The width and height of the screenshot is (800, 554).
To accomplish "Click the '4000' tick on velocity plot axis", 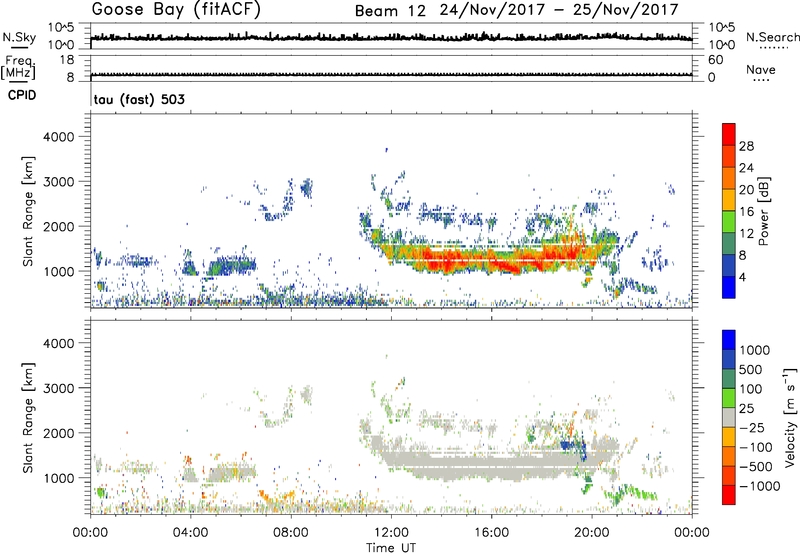I will coord(58,343).
